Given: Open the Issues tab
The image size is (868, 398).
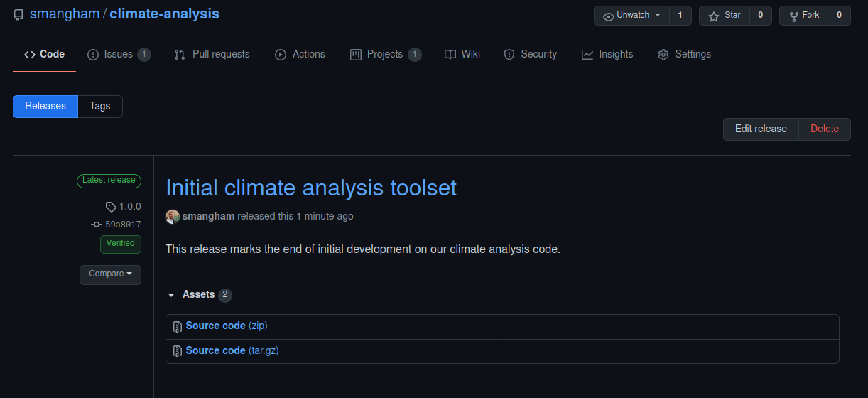Looking at the screenshot, I should click(118, 55).
